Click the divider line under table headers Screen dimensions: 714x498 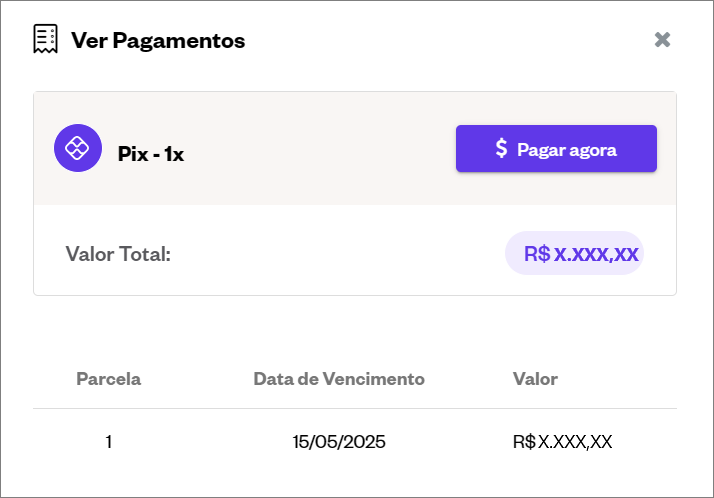tap(355, 408)
